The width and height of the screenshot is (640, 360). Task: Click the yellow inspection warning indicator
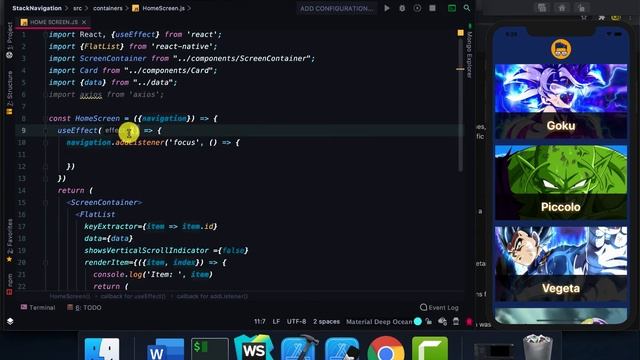click(460, 33)
